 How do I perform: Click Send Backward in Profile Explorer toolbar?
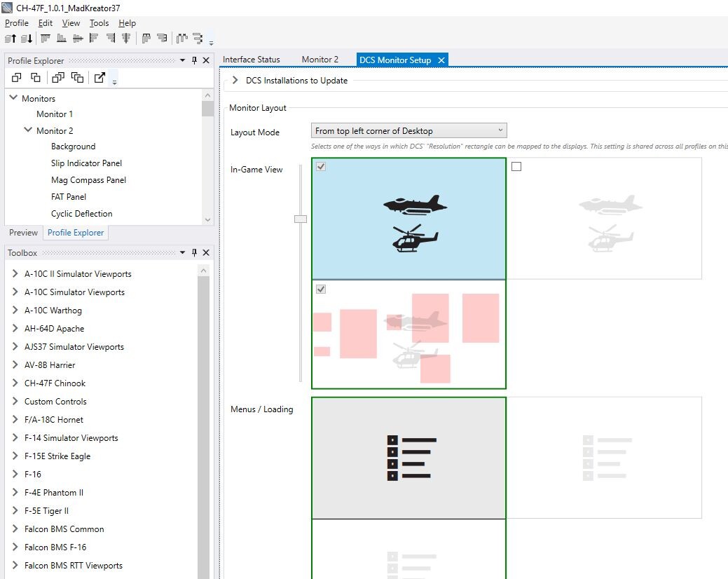pyautogui.click(x=35, y=78)
